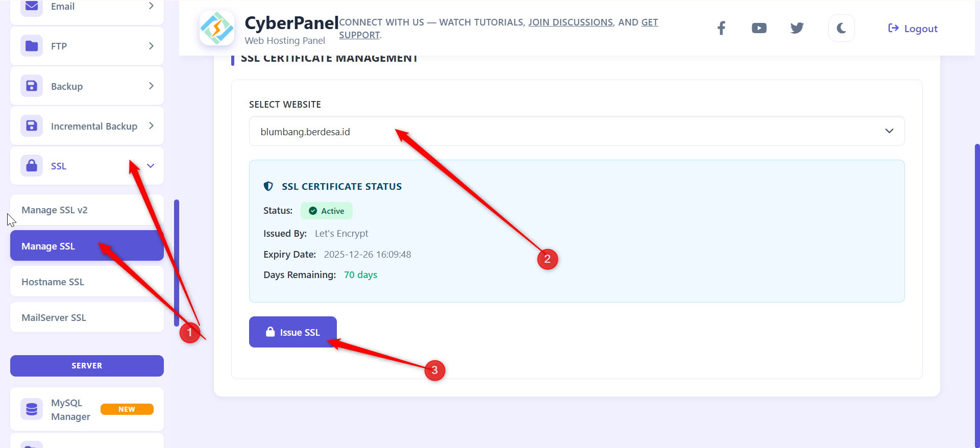Click the Backup disk icon
The width and height of the screenshot is (980, 448).
click(32, 86)
